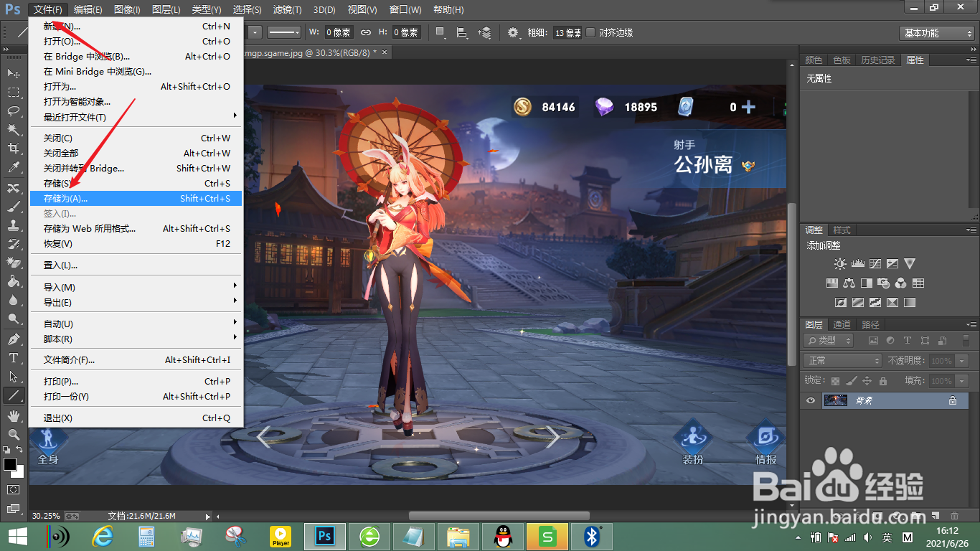This screenshot has height=551, width=980.
Task: Toggle type layer filter icon
Action: [908, 341]
